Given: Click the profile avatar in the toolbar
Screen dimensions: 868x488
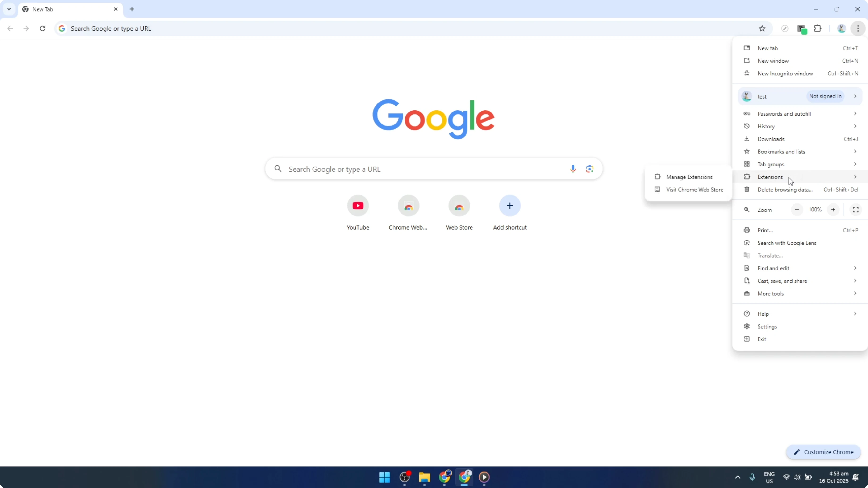Looking at the screenshot, I should click(841, 28).
